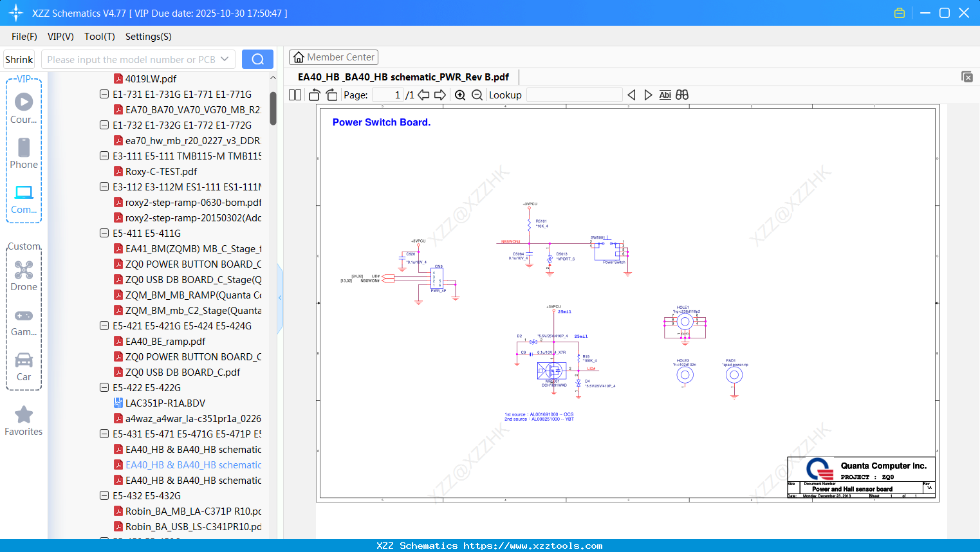This screenshot has width=980, height=552.
Task: Click the side panel collapse handle
Action: pyautogui.click(x=280, y=297)
